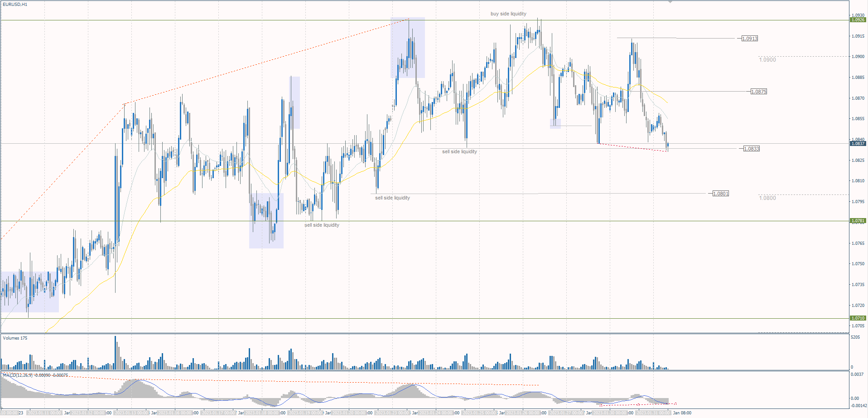Click the 'Volumes 175' indicator label
Screen dimensions: 868x418
15,338
